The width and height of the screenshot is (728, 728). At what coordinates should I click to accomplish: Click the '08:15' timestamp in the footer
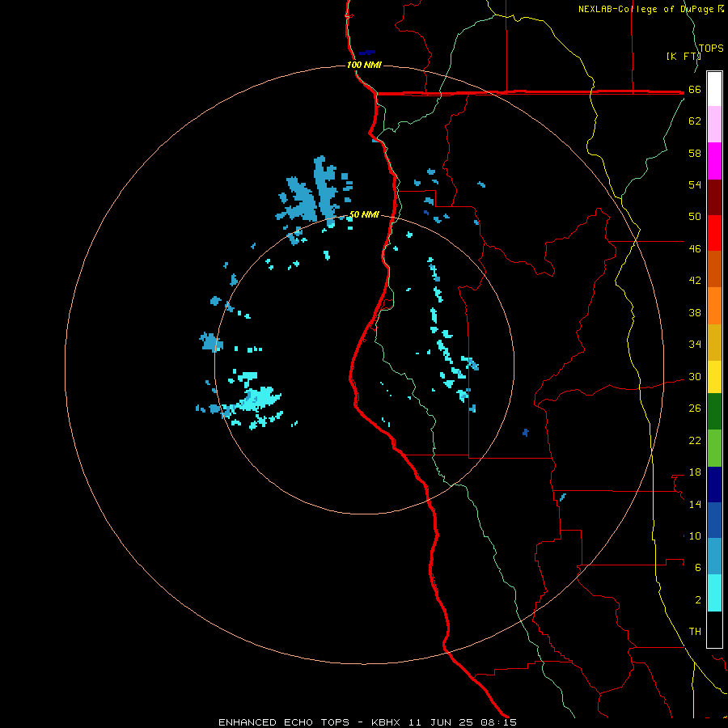pos(499,722)
